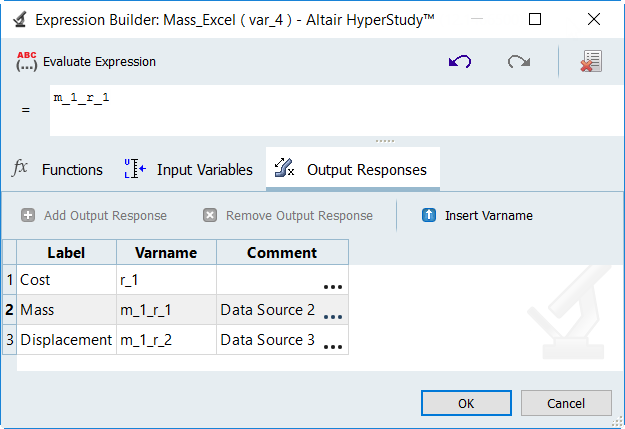The height and width of the screenshot is (429, 625).
Task: Click the HyperStudy icon in the title bar
Action: (18, 19)
